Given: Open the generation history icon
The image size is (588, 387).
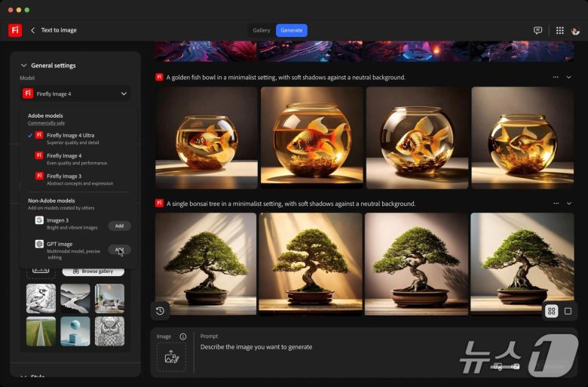Looking at the screenshot, I should 160,310.
